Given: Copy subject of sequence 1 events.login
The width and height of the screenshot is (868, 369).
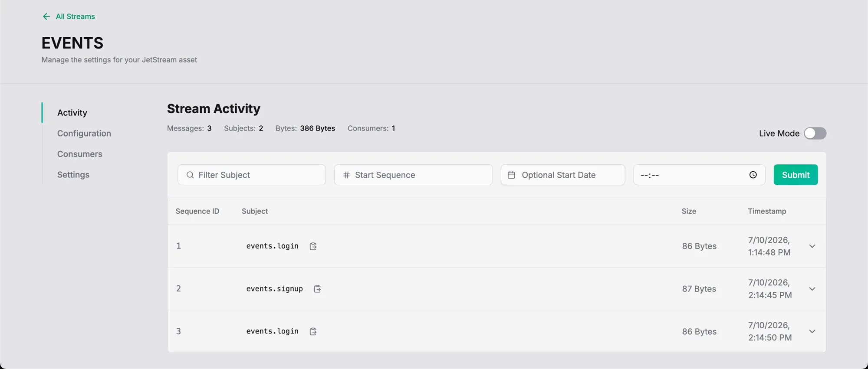Looking at the screenshot, I should point(313,246).
